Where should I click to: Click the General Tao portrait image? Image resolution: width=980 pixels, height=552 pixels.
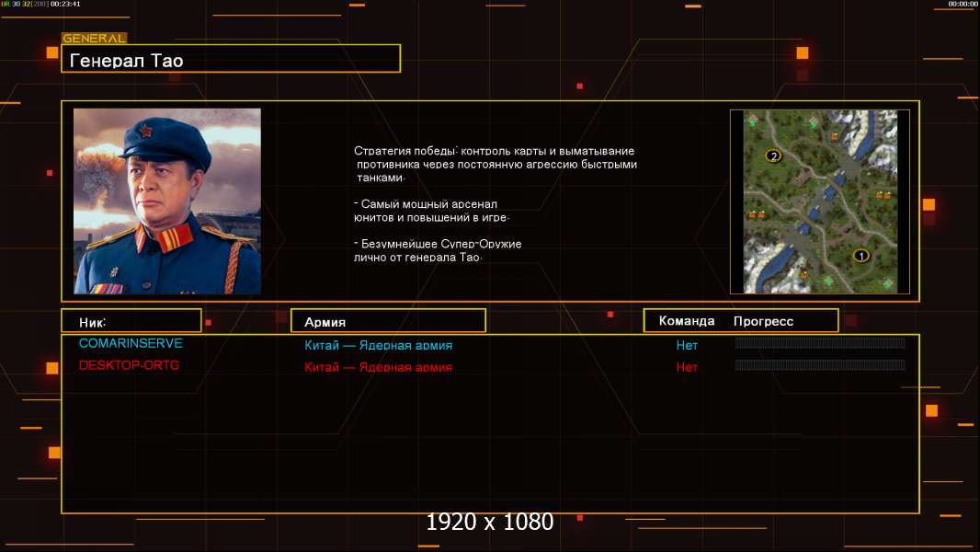tap(167, 201)
